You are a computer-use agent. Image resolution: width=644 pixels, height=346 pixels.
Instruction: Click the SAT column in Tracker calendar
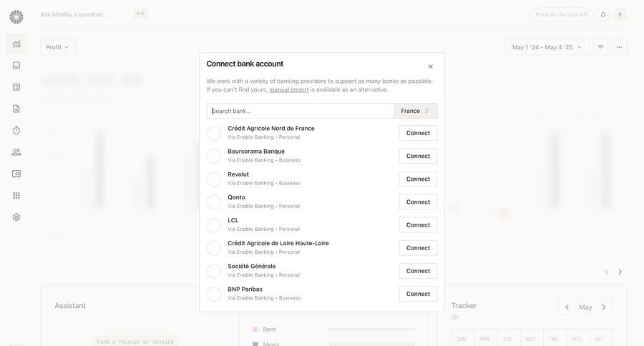click(599, 339)
